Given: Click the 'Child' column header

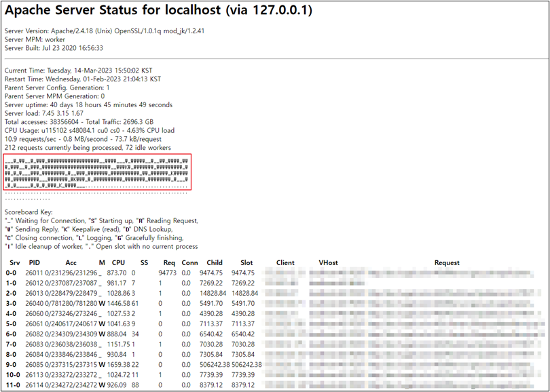Looking at the screenshot, I should tap(215, 262).
